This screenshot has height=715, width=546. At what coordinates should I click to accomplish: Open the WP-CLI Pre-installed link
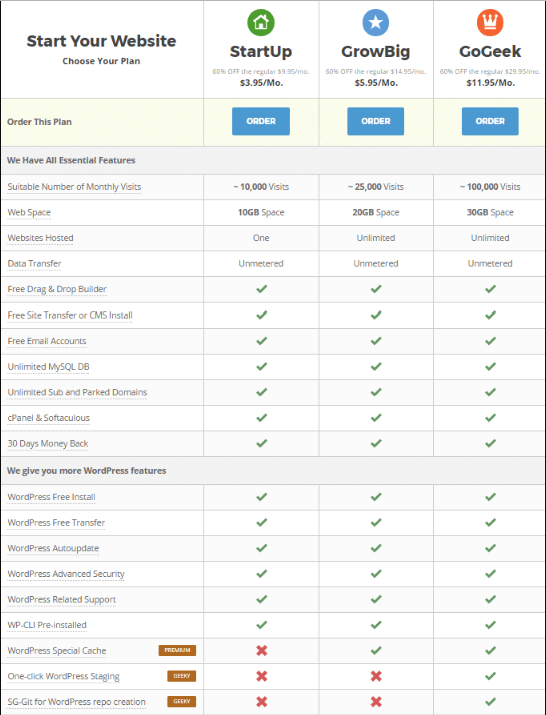tap(47, 625)
